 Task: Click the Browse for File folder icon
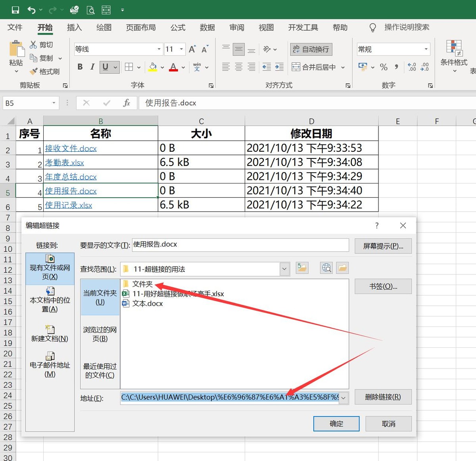[x=343, y=268]
